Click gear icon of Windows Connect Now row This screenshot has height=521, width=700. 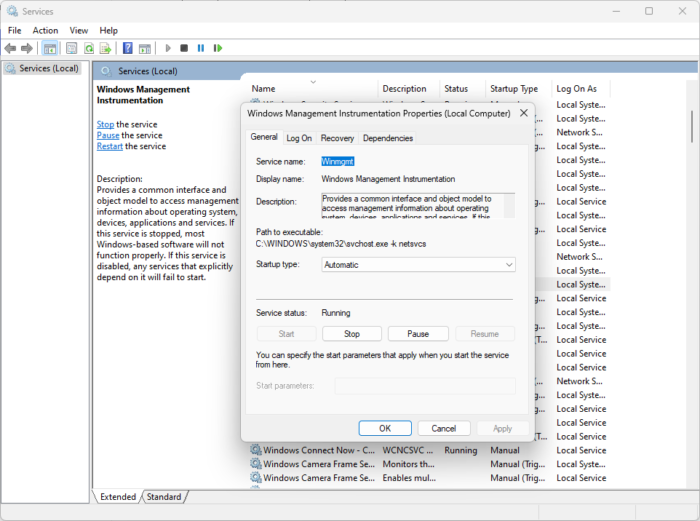255,450
